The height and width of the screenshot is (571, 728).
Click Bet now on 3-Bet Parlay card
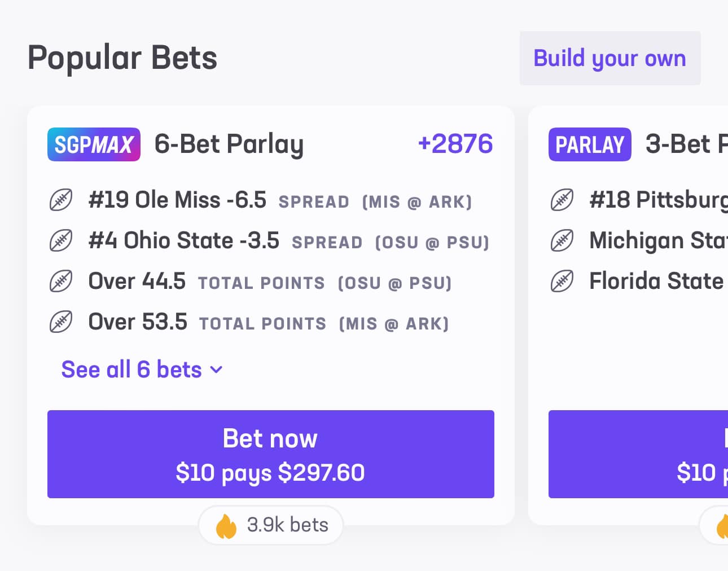pyautogui.click(x=638, y=454)
